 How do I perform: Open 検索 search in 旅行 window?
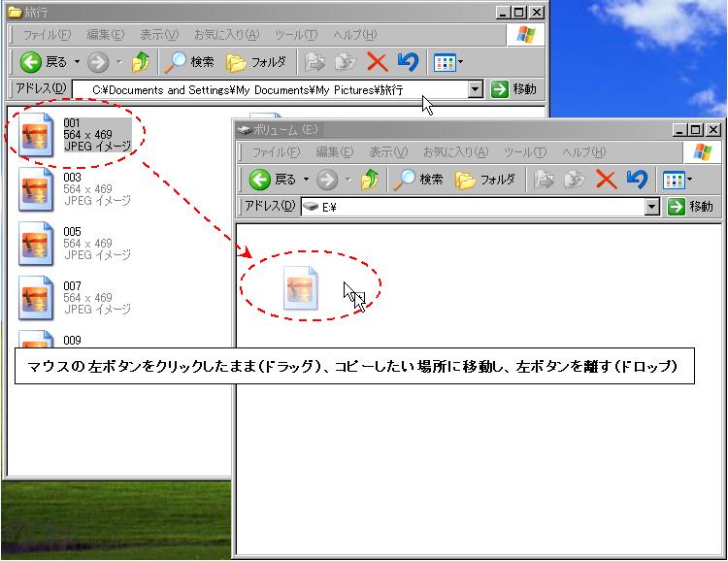coord(189,62)
